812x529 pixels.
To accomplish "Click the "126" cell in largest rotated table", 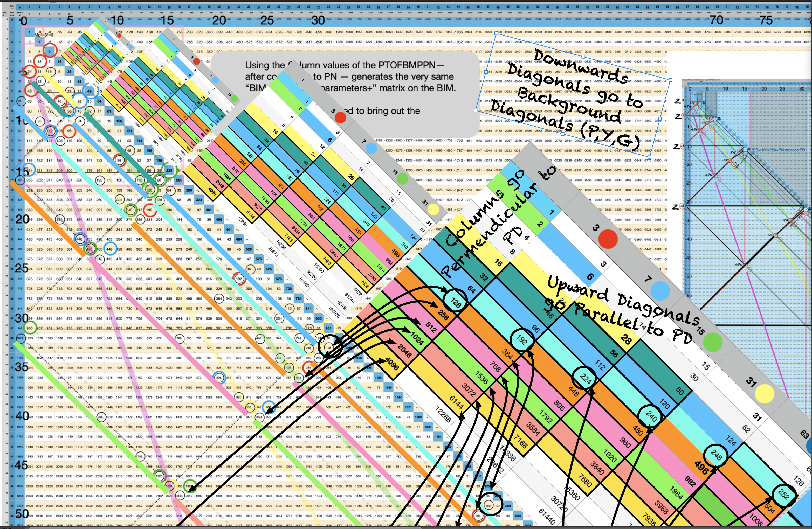I will click(x=798, y=481).
